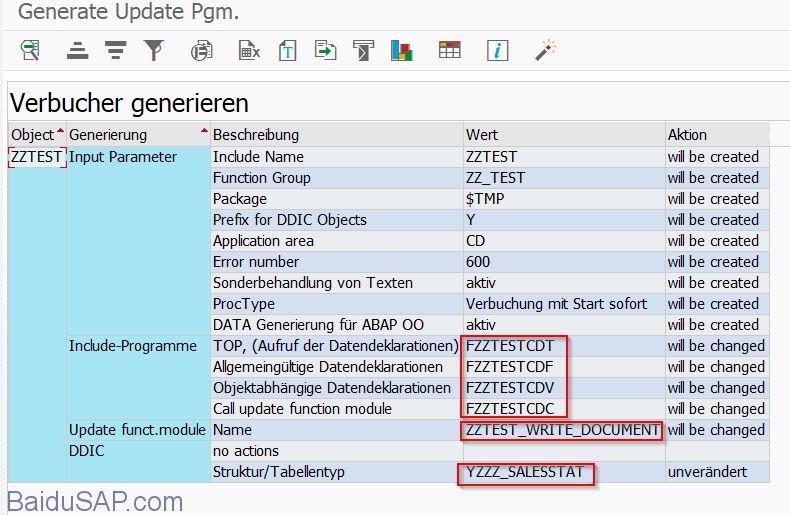Change the layout with grid icon
Image resolution: width=790 pixels, height=515 pixels.
click(x=450, y=50)
